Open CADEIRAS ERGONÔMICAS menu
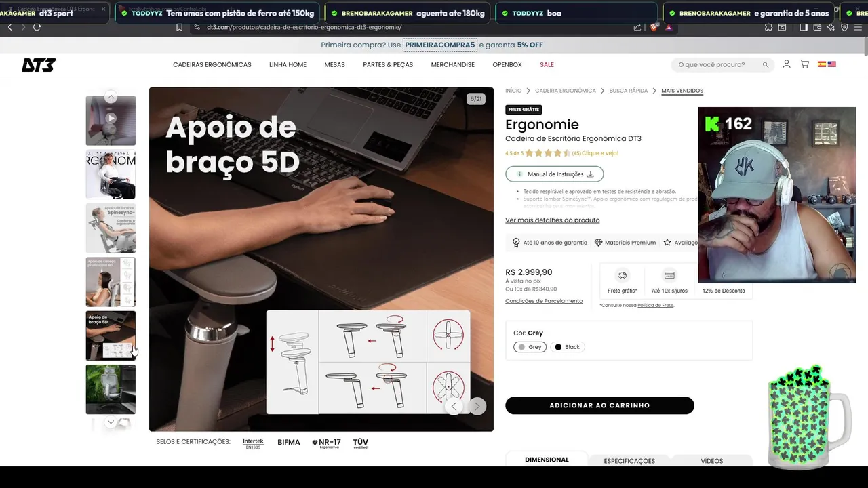Viewport: 868px width, 488px height. 212,65
